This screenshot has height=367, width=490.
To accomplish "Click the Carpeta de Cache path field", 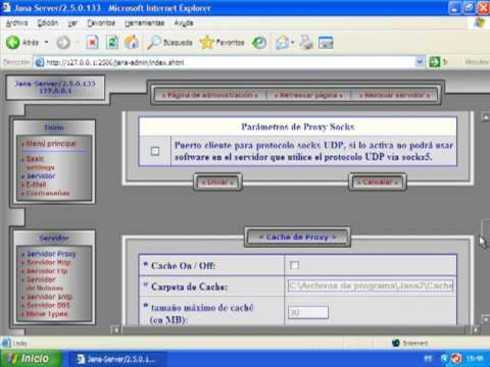I will 370,286.
